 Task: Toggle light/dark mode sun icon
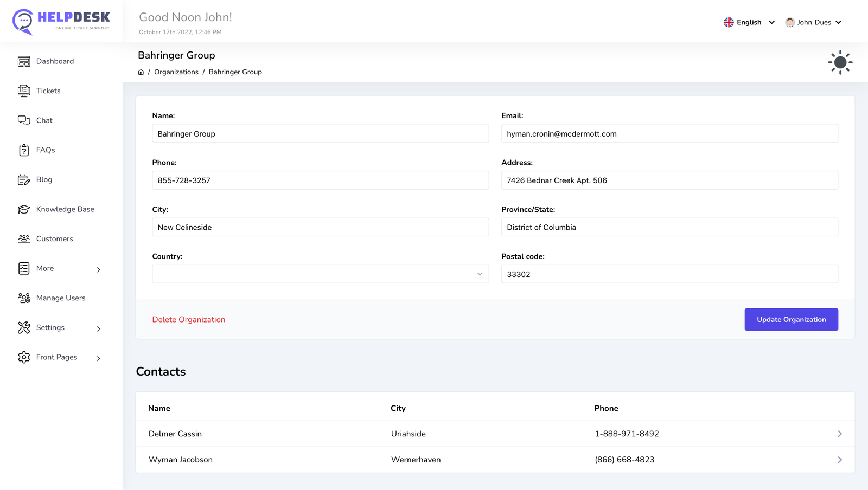click(x=840, y=62)
